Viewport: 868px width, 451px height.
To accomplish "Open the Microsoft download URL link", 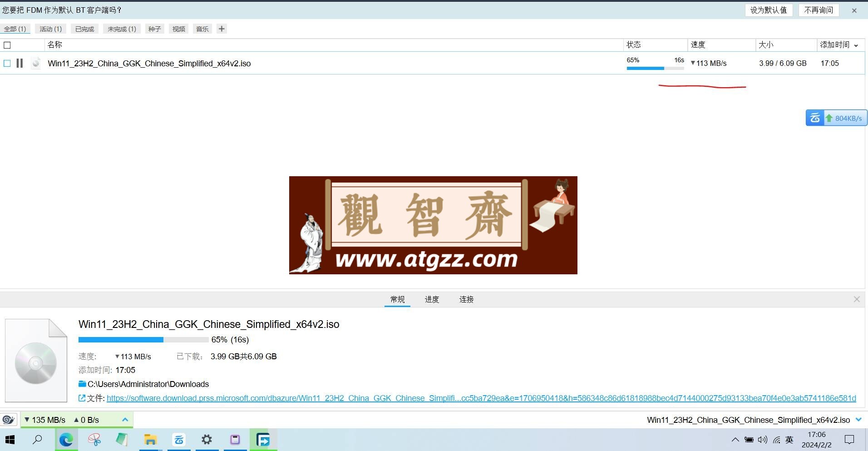I will [x=481, y=398].
